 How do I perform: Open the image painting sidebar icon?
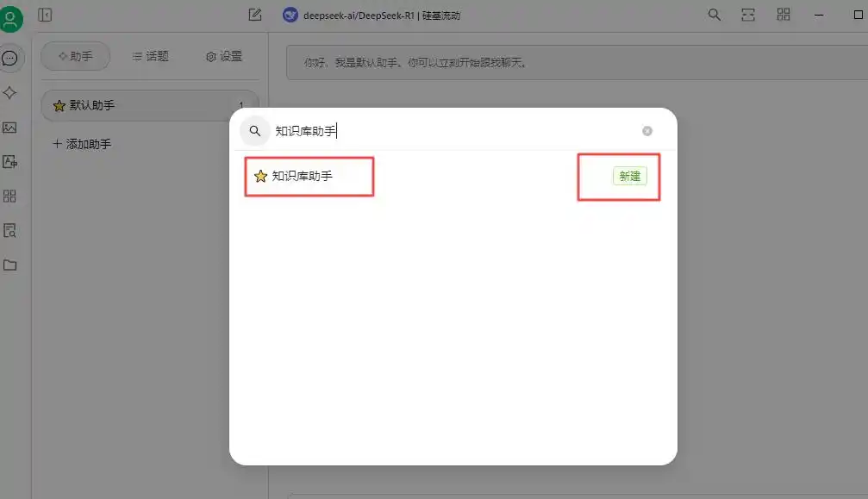click(x=10, y=128)
